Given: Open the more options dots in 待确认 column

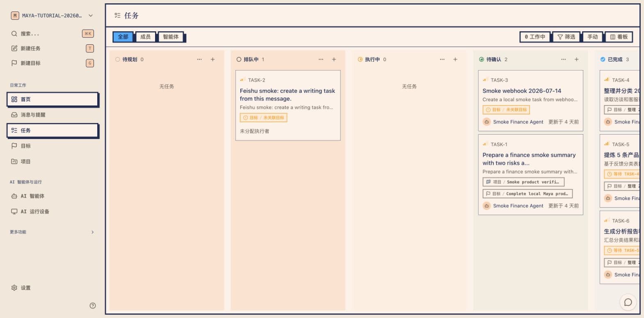Looking at the screenshot, I should (x=564, y=59).
